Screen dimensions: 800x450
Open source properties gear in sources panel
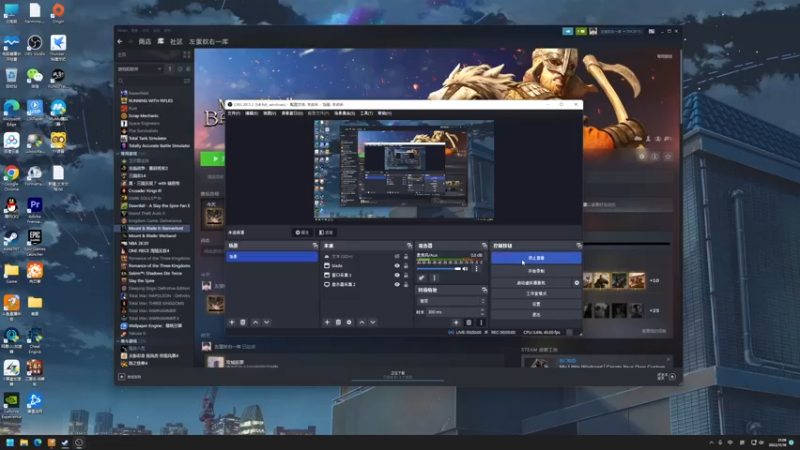[x=349, y=322]
